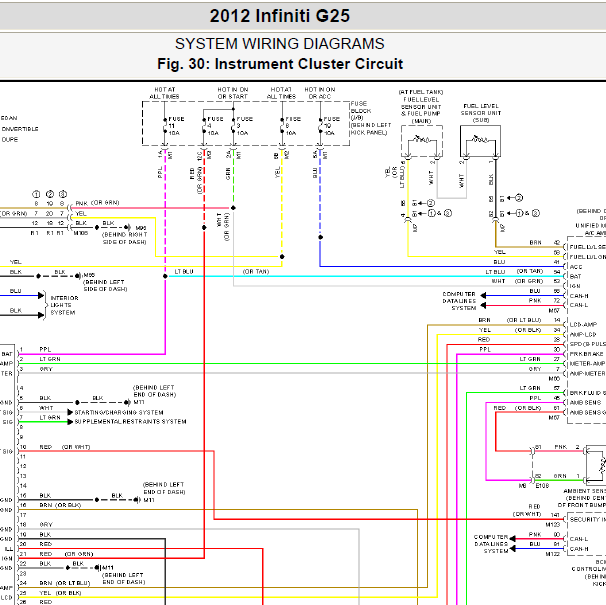
Task: Click the "M123" connector label
Action: pos(553,525)
